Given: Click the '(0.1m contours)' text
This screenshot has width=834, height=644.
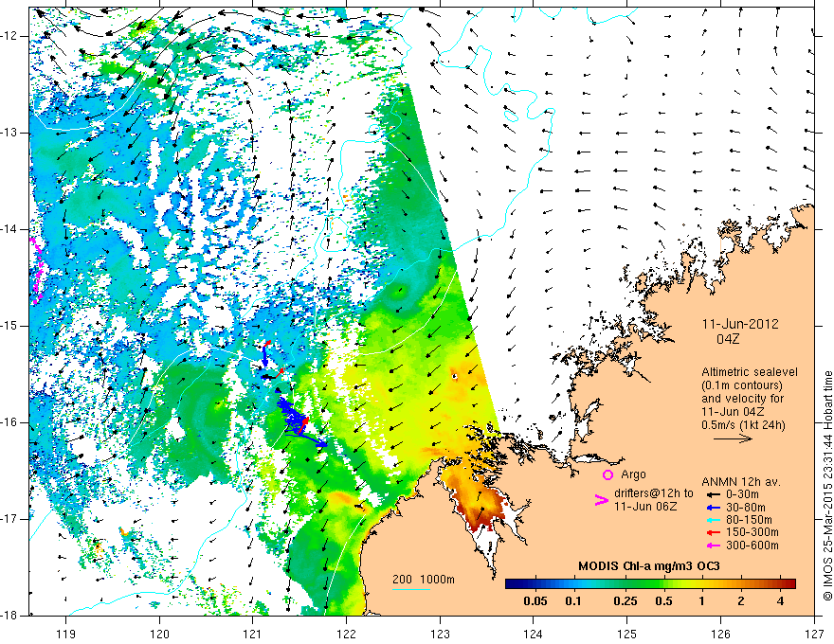Looking at the screenshot, I should pos(741,385).
